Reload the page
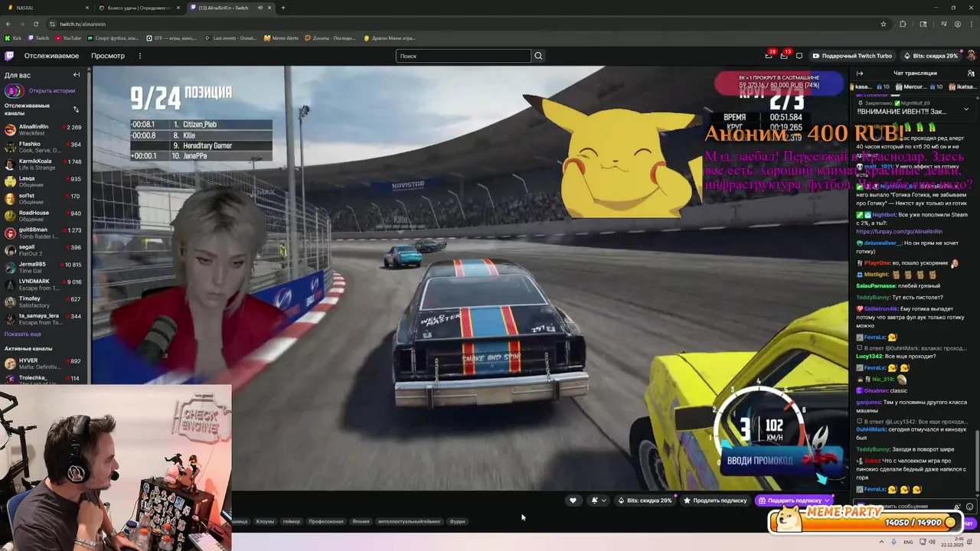This screenshot has width=980, height=551. pos(35,24)
